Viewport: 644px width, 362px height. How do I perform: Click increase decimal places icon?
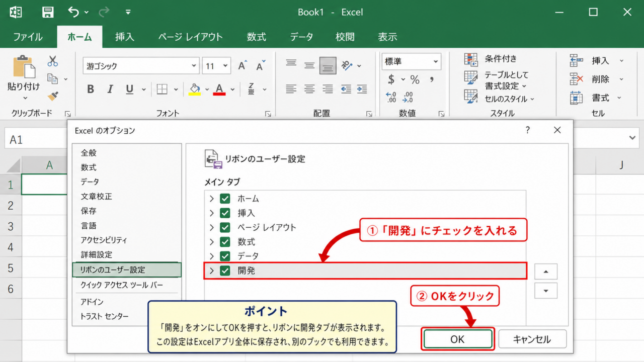(x=391, y=97)
